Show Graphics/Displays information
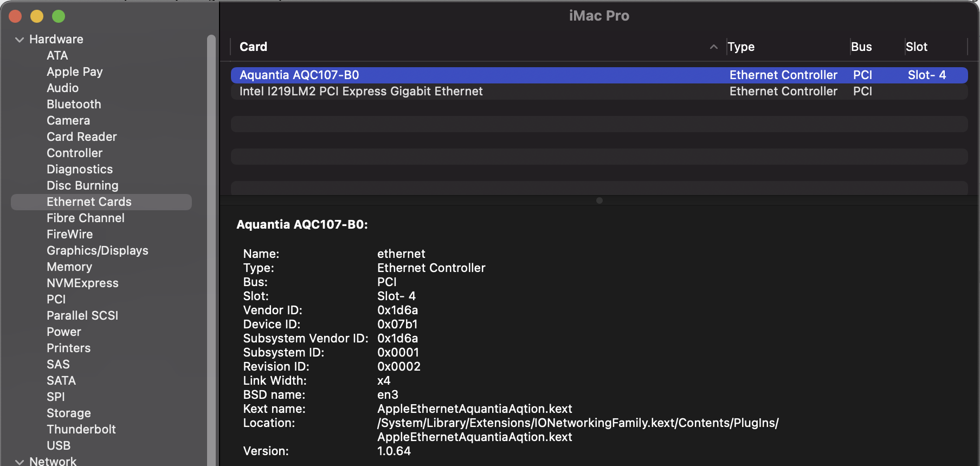980x466 pixels. pyautogui.click(x=98, y=251)
